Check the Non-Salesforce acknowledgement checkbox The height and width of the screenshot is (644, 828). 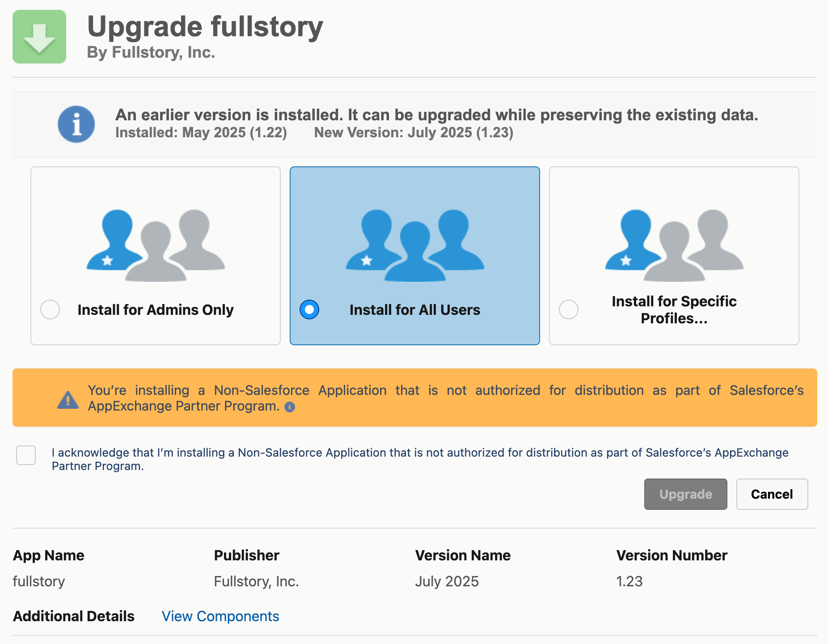tap(26, 455)
